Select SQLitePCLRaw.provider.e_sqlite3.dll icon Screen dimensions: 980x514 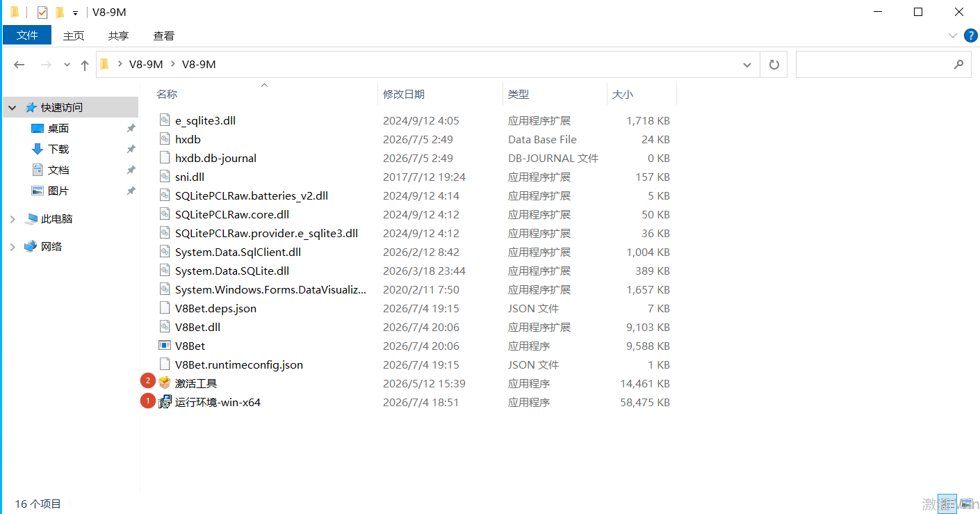pyautogui.click(x=165, y=233)
